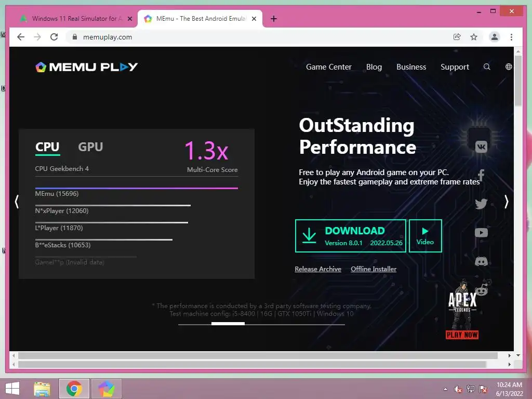Click the MEmu Play logo

pos(87,67)
